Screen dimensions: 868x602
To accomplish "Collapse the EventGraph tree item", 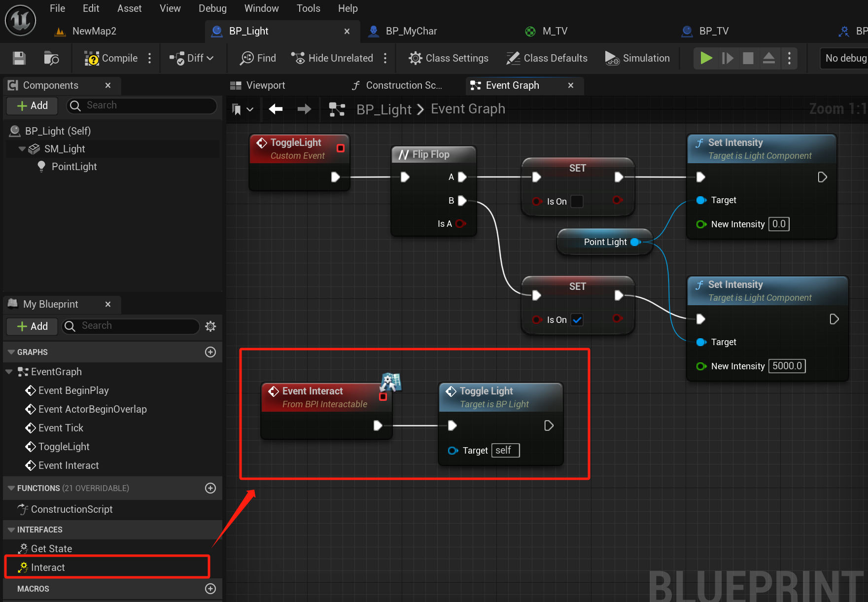I will pyautogui.click(x=9, y=372).
